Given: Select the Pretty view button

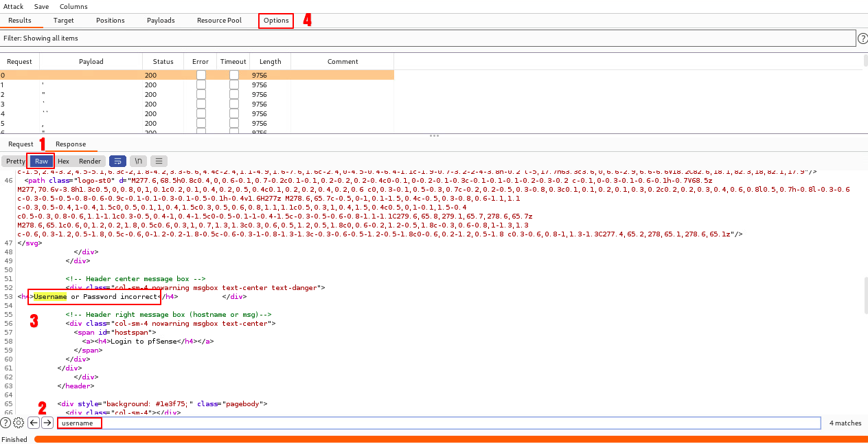Looking at the screenshot, I should (x=15, y=161).
